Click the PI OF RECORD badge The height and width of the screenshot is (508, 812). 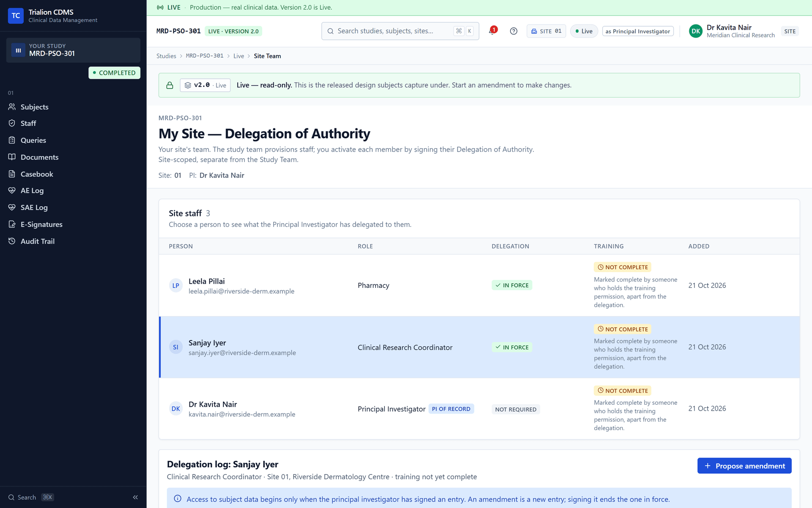(x=451, y=409)
